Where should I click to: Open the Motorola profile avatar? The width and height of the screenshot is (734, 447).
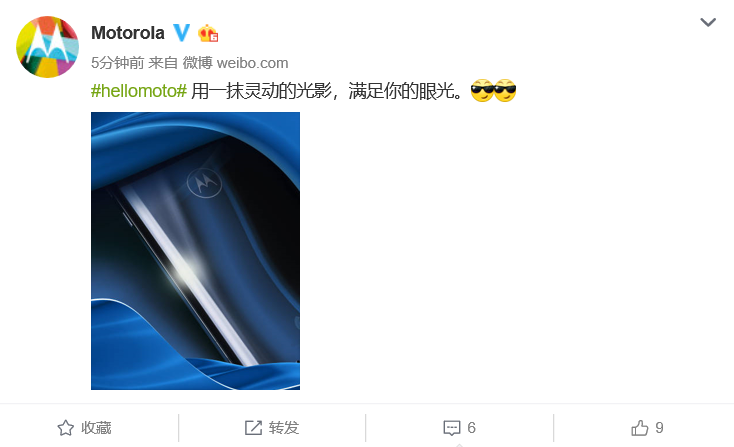[x=47, y=47]
